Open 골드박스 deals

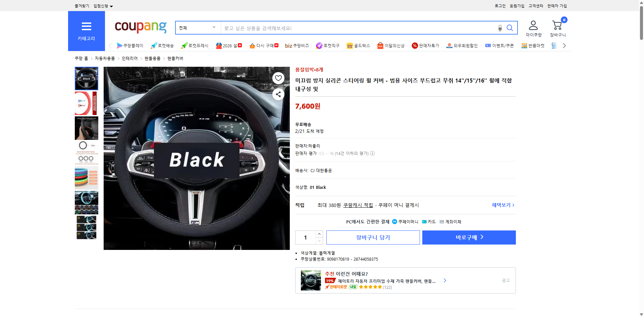click(x=358, y=45)
